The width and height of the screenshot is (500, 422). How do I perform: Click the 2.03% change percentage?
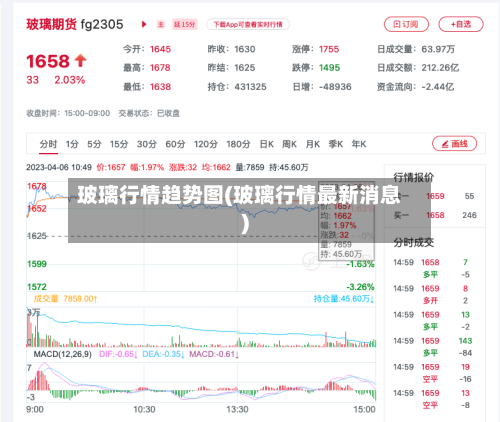click(70, 80)
